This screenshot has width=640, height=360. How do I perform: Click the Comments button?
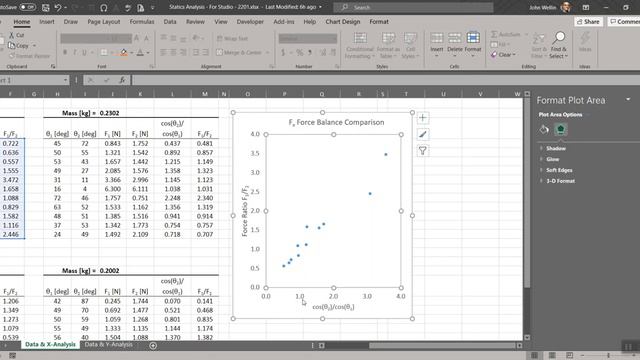pyautogui.click(x=624, y=22)
